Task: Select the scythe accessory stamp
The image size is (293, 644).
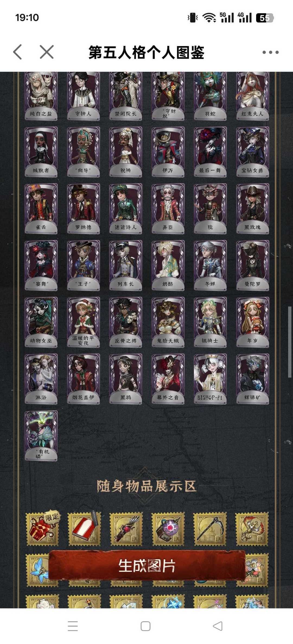Action: (x=210, y=529)
